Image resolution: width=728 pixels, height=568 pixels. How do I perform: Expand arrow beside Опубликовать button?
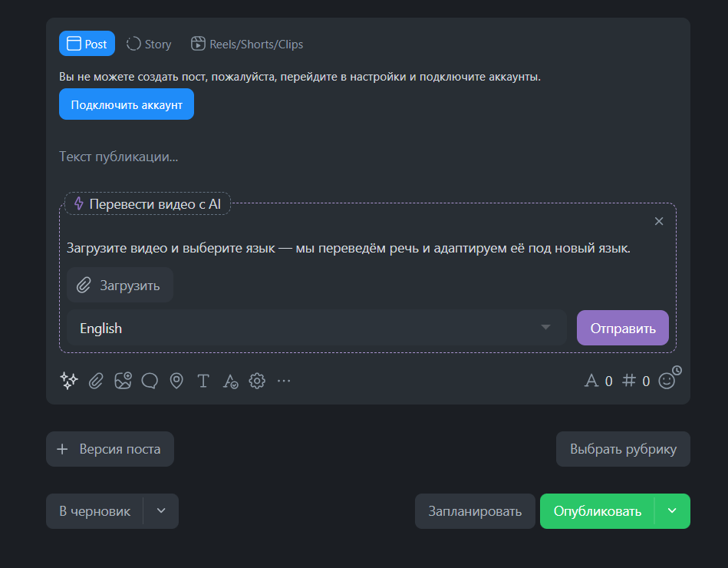click(672, 511)
